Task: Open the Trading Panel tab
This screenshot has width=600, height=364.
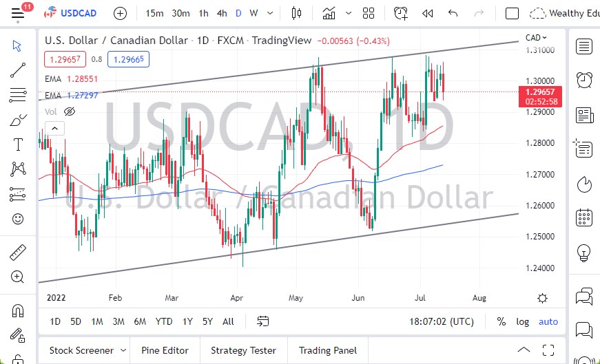Action: click(328, 350)
